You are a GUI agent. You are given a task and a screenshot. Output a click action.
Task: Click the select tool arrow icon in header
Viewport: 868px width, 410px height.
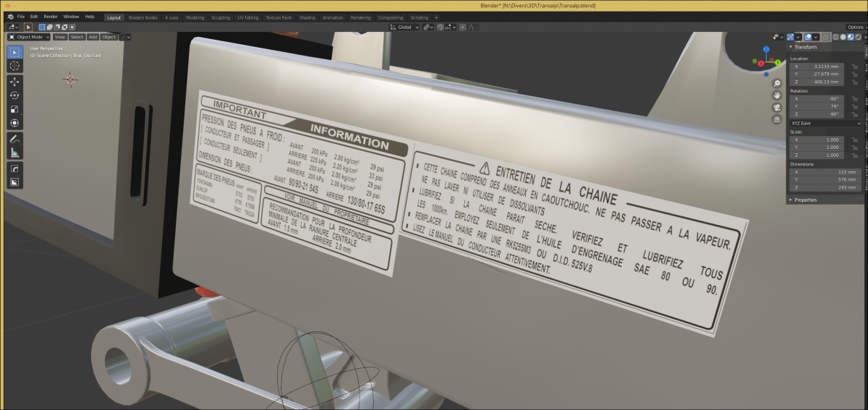coord(29,27)
